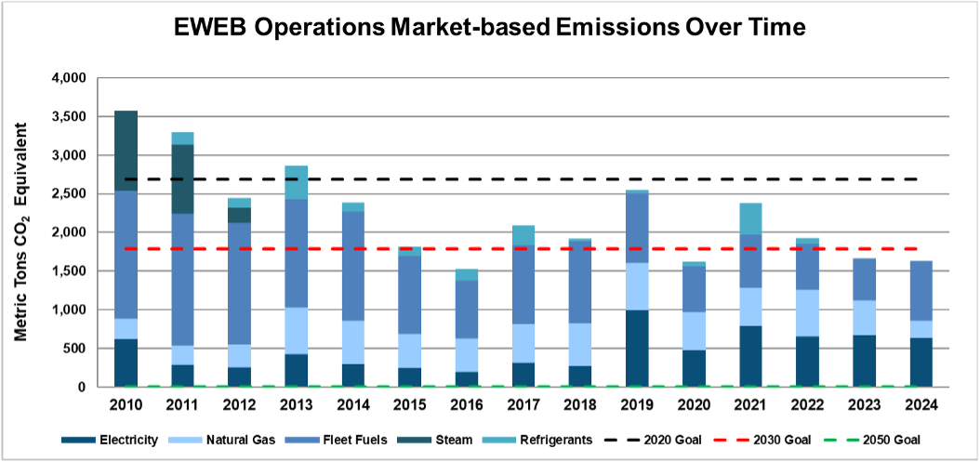Select the Refrigerants segment of the 2017 bar

point(523,235)
